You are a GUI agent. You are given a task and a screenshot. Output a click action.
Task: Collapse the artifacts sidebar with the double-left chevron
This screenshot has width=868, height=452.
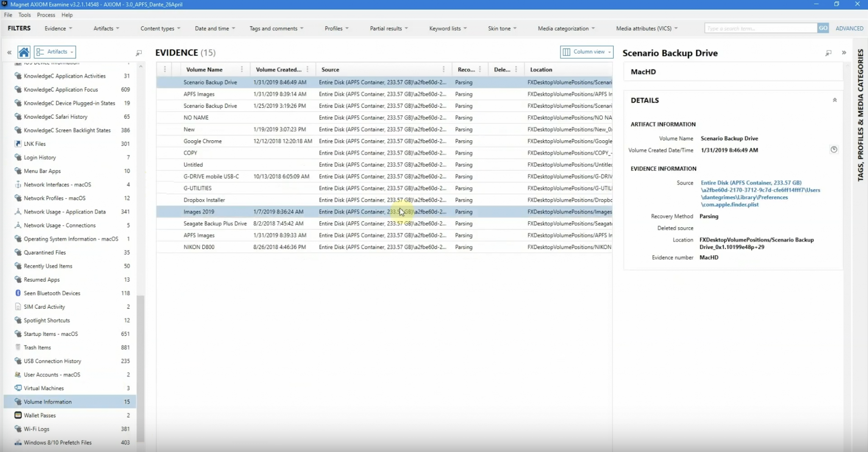9,52
